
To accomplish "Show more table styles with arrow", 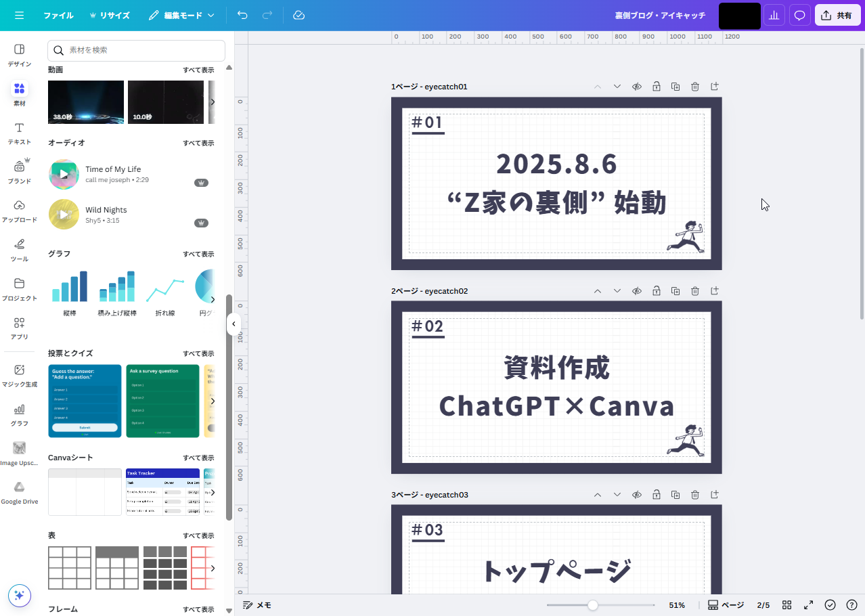I will coord(213,568).
